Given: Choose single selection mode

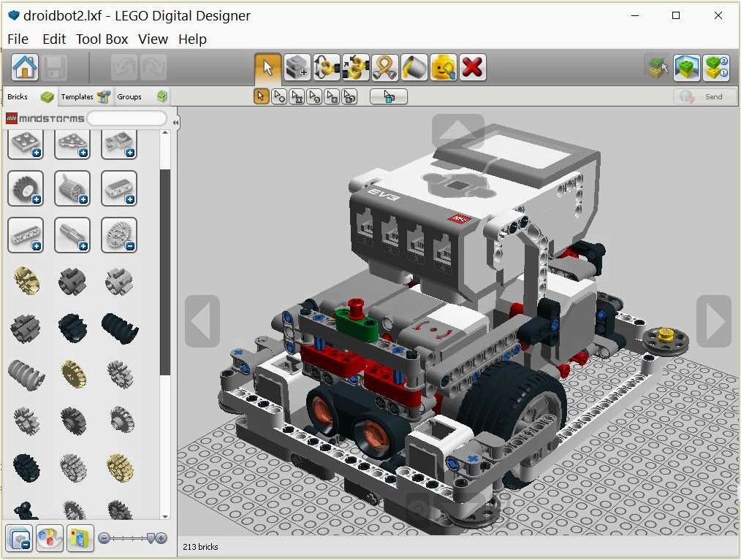Looking at the screenshot, I should coord(262,96).
